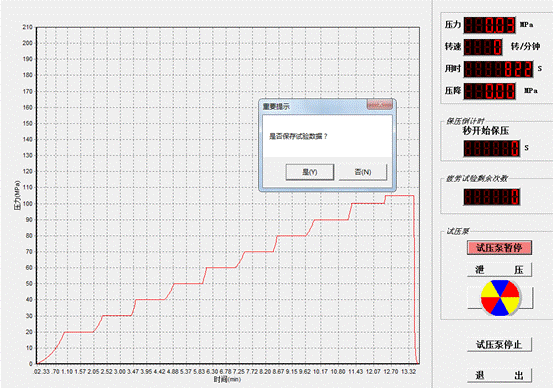Click the 保压倒计时 countdown seconds display

point(492,148)
